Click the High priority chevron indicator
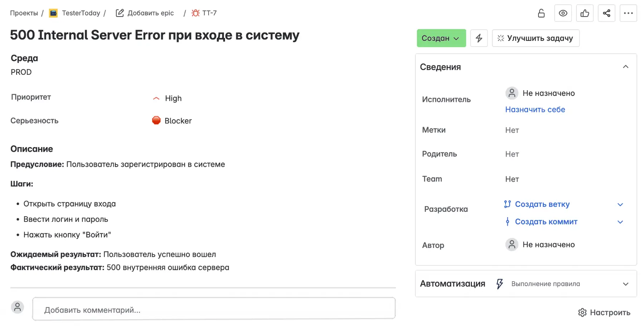The height and width of the screenshot is (327, 644). 156,98
